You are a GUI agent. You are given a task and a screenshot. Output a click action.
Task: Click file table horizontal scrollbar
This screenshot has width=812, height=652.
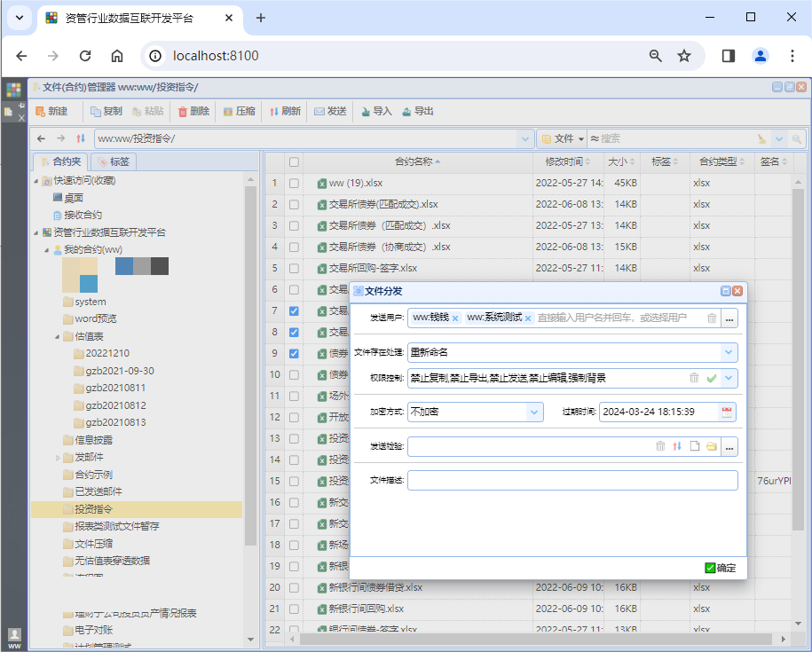535,639
